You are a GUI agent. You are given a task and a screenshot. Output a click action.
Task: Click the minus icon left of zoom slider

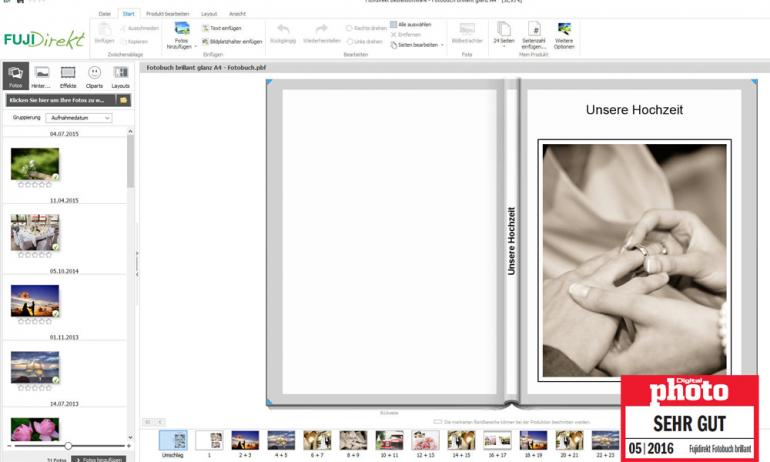point(8,446)
